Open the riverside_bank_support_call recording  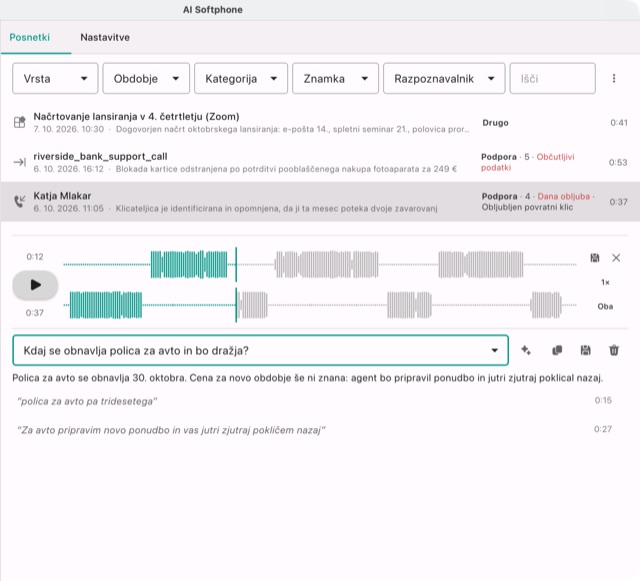pyautogui.click(x=320, y=162)
